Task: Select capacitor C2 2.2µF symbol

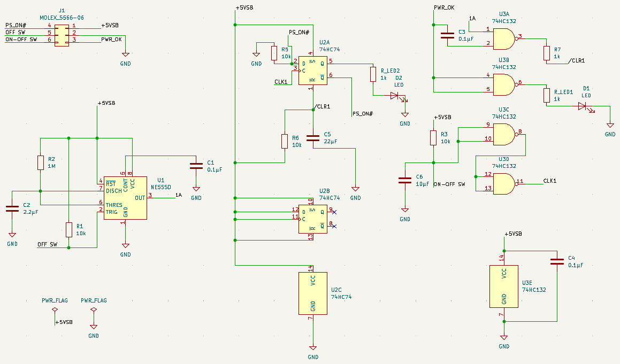Action: (x=12, y=209)
